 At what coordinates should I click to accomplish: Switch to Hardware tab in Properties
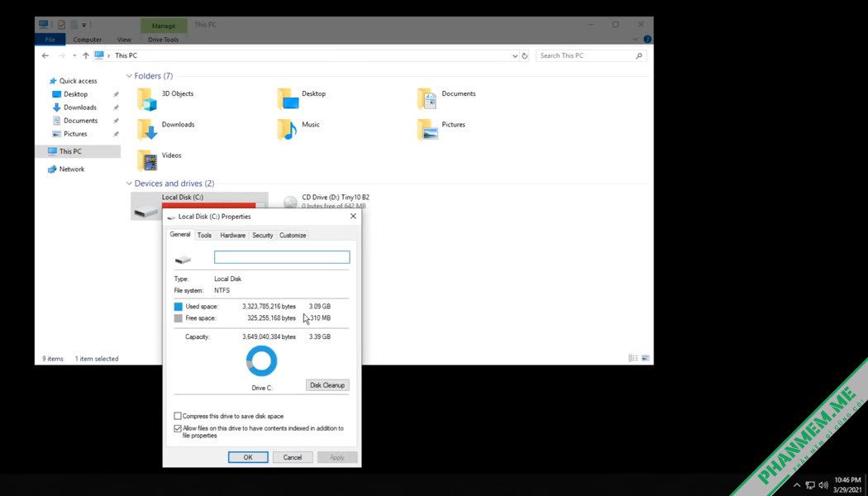click(232, 236)
